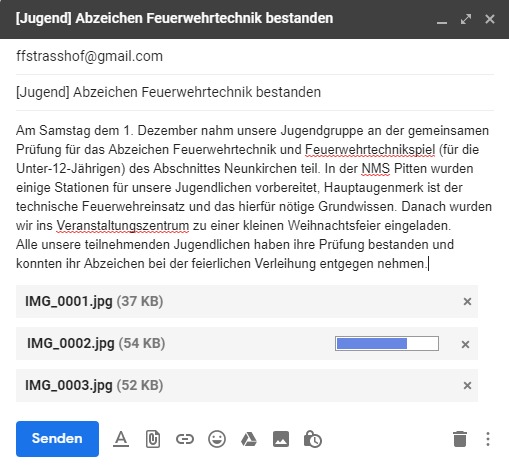
Task: Insert a photo with the image icon
Action: coord(281,439)
